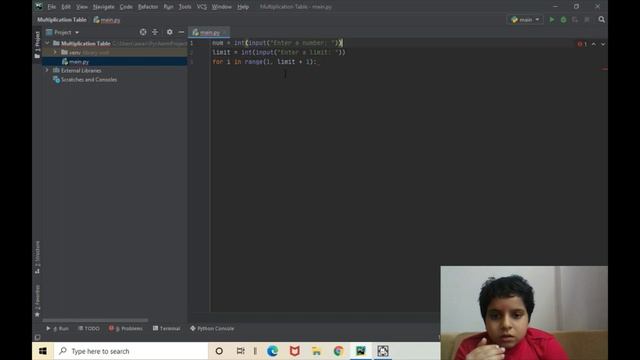
Task: Start the debugger with the bug icon
Action: click(x=563, y=20)
